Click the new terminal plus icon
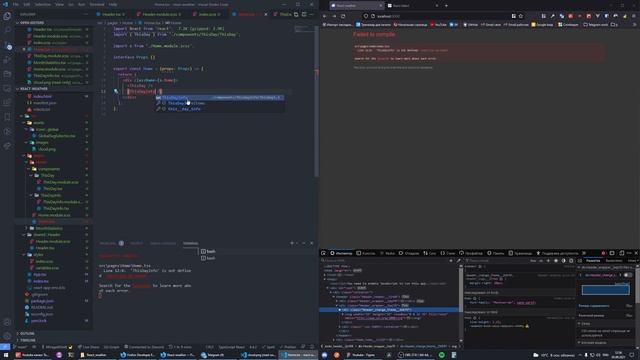Image resolution: width=640 pixels, height=360 pixels. click(291, 243)
